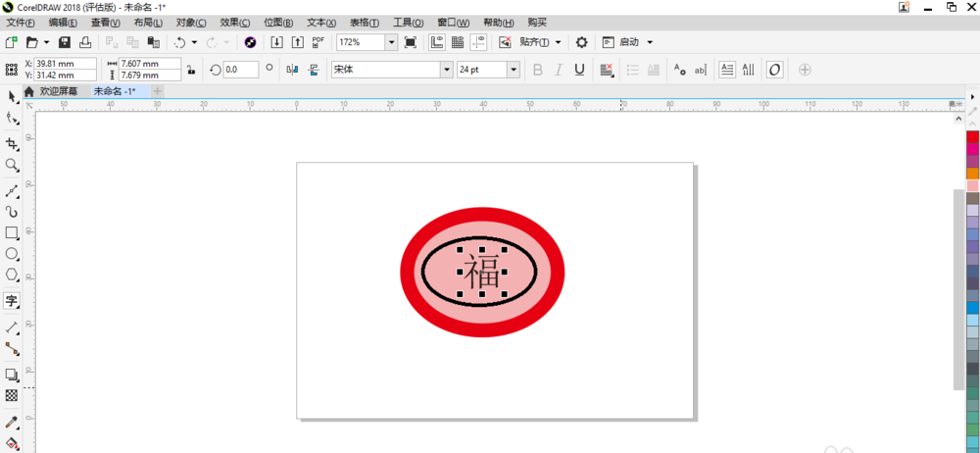
Task: Open the 效果 menu
Action: pos(235,23)
